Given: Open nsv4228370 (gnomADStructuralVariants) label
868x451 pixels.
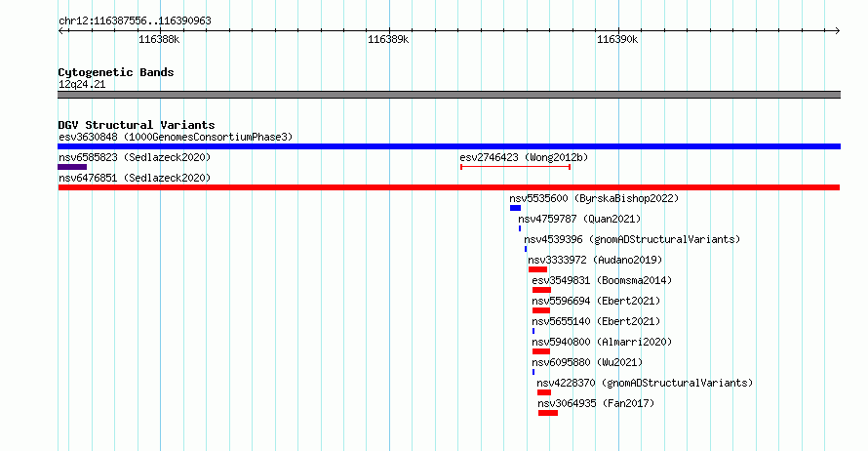Looking at the screenshot, I should 645,383.
